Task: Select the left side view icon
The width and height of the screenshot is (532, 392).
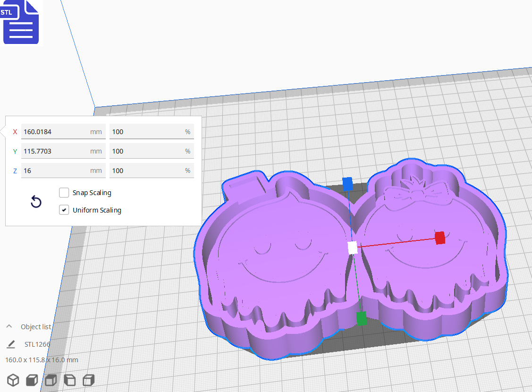Action: pyautogui.click(x=69, y=380)
